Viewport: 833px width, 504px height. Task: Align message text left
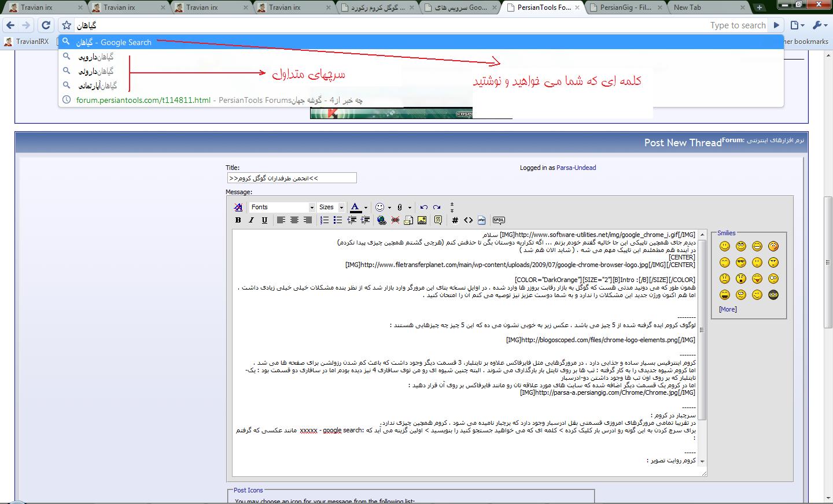coord(281,220)
